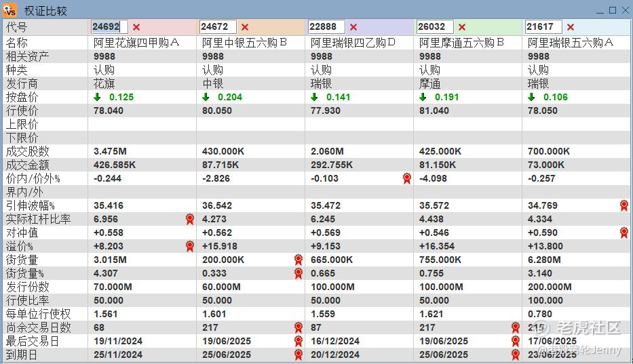
Task: Click the 到期日 row label
Action: (22, 355)
